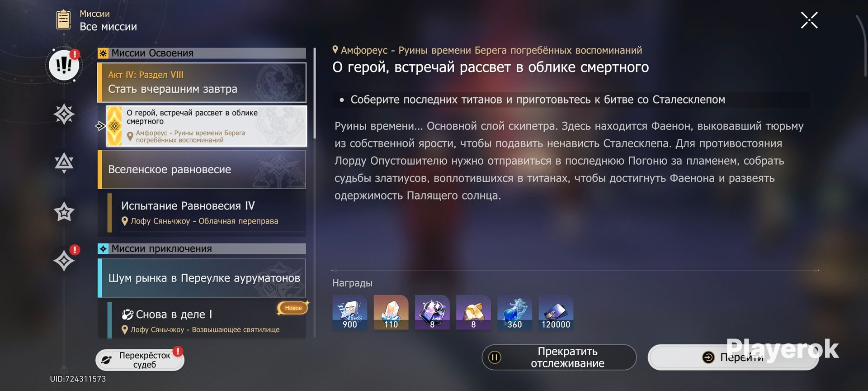Click the 'Все миссии' title text

108,27
